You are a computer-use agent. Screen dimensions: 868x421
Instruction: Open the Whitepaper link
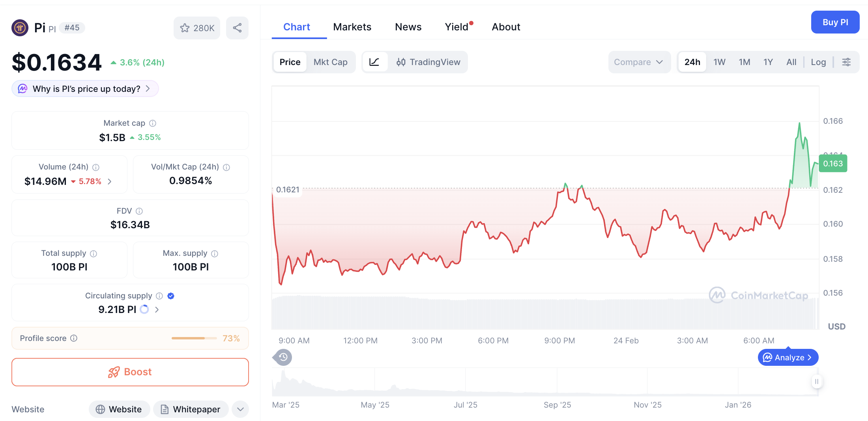[191, 409]
